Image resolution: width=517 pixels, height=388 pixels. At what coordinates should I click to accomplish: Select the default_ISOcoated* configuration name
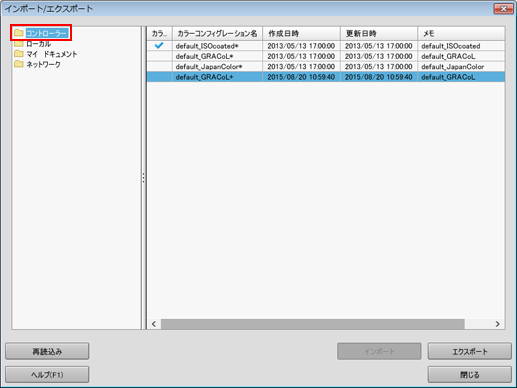tap(207, 46)
